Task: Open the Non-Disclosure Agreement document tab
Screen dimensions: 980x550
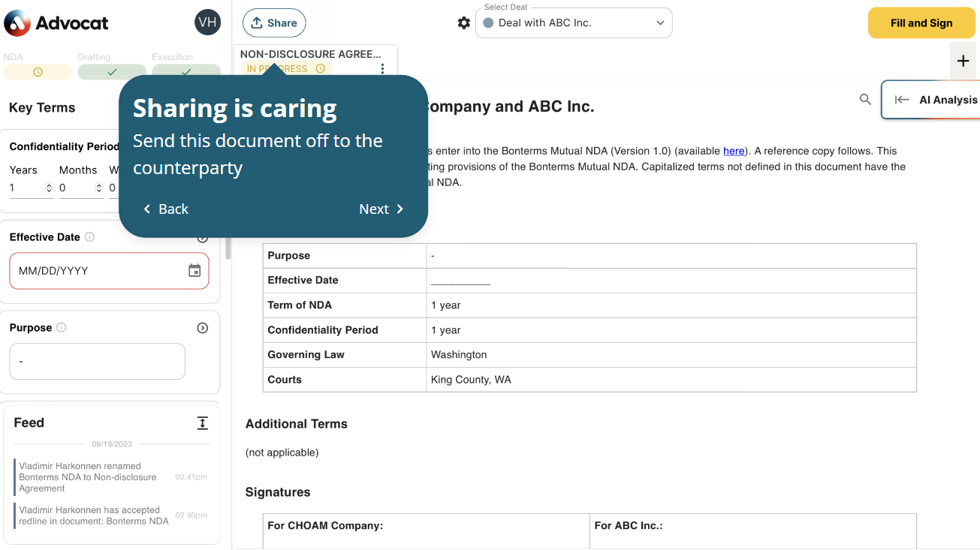Action: (x=310, y=55)
